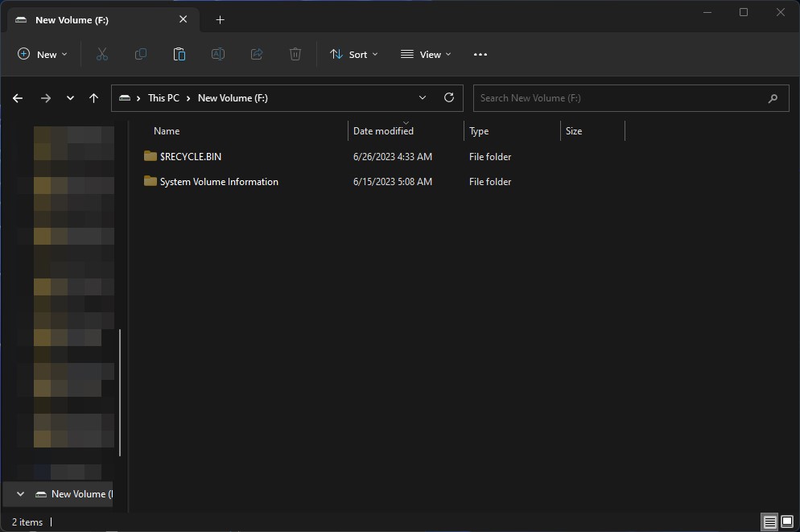
Task: Open the New dropdown menu
Action: (x=43, y=54)
